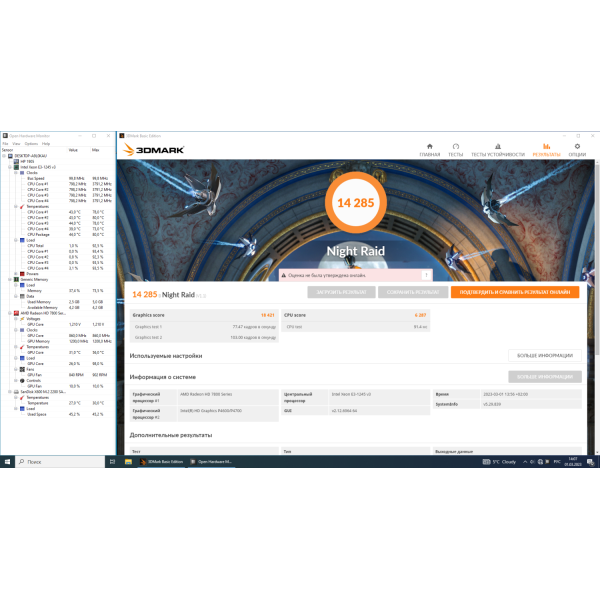Open Help menu in Open Hardware Monitor

(46, 144)
